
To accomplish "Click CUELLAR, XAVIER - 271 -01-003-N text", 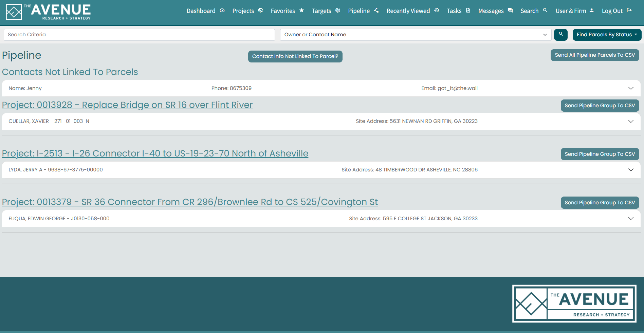I will [x=49, y=121].
